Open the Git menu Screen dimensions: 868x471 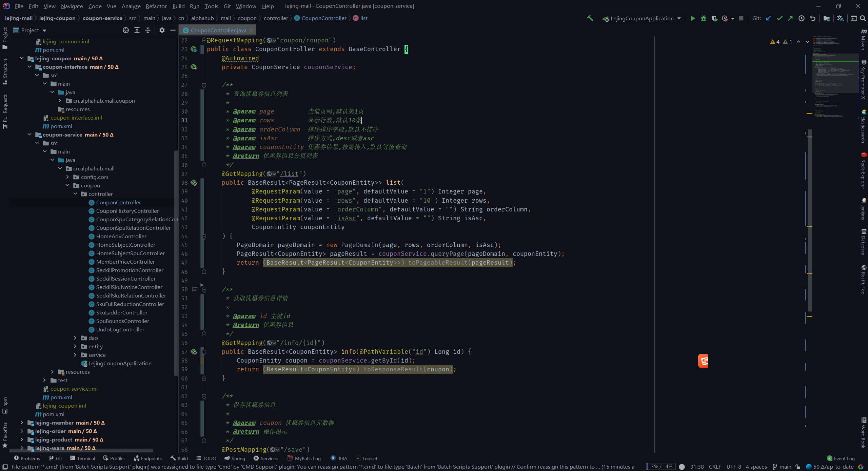coord(227,6)
